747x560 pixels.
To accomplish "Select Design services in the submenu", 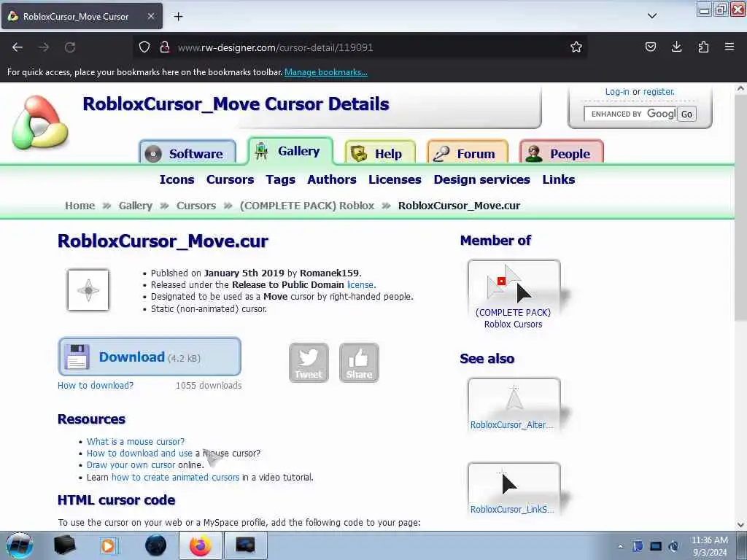I will click(x=481, y=179).
